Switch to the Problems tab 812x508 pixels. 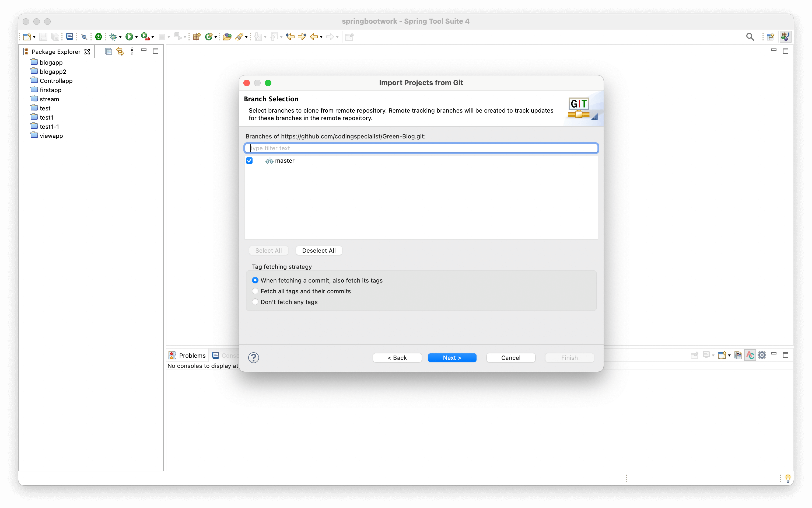pos(187,356)
